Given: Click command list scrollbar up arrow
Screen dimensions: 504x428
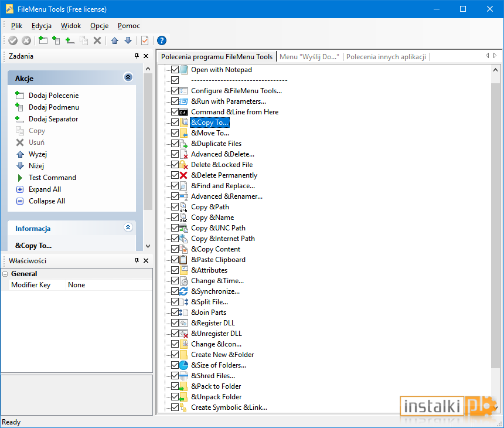Looking at the screenshot, I should (495, 70).
